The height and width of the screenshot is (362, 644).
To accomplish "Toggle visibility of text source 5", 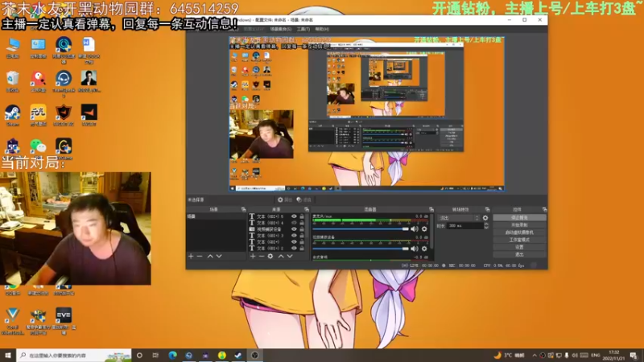I will click(x=294, y=216).
